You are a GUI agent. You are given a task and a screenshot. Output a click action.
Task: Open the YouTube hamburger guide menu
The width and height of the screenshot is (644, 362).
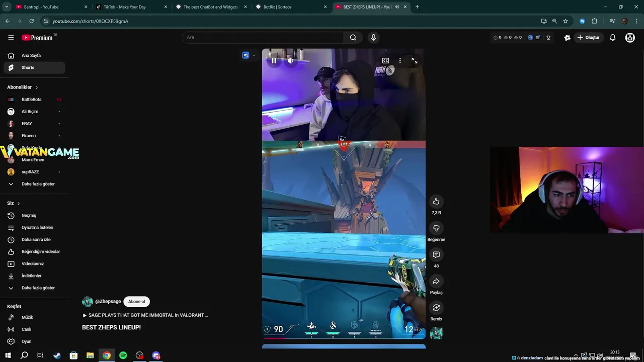click(11, 38)
